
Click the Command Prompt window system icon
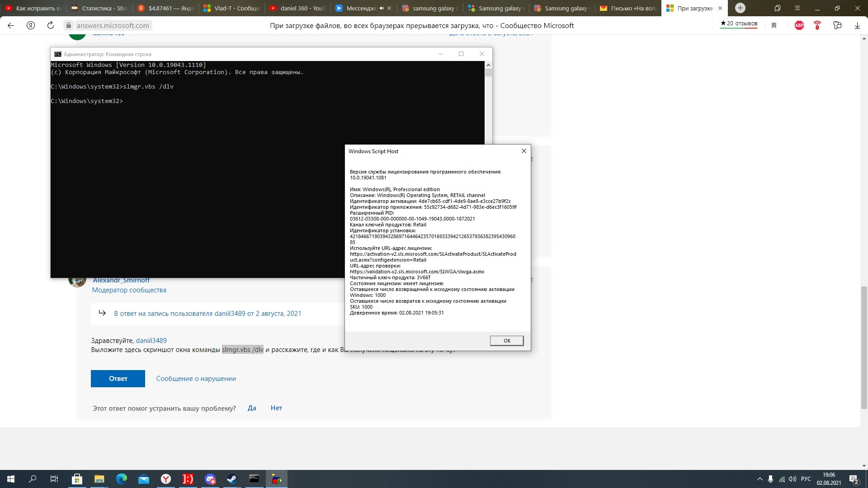click(x=58, y=54)
